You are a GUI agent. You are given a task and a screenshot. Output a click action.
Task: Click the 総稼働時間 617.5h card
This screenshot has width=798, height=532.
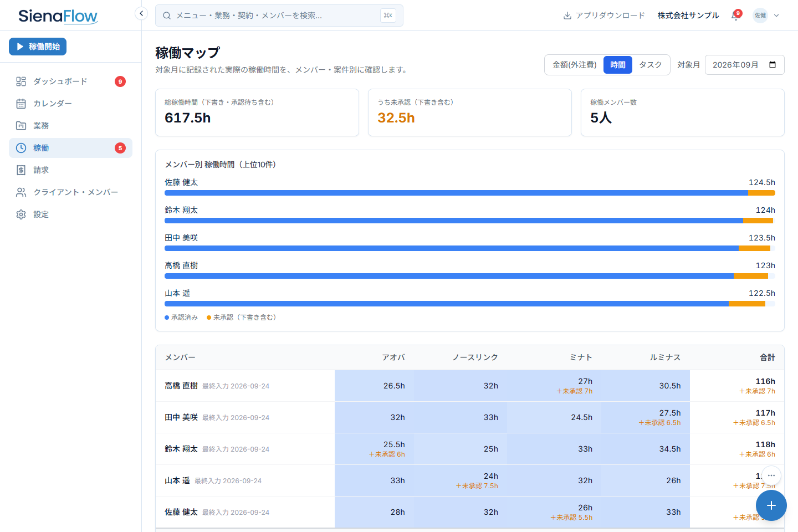tap(257, 112)
